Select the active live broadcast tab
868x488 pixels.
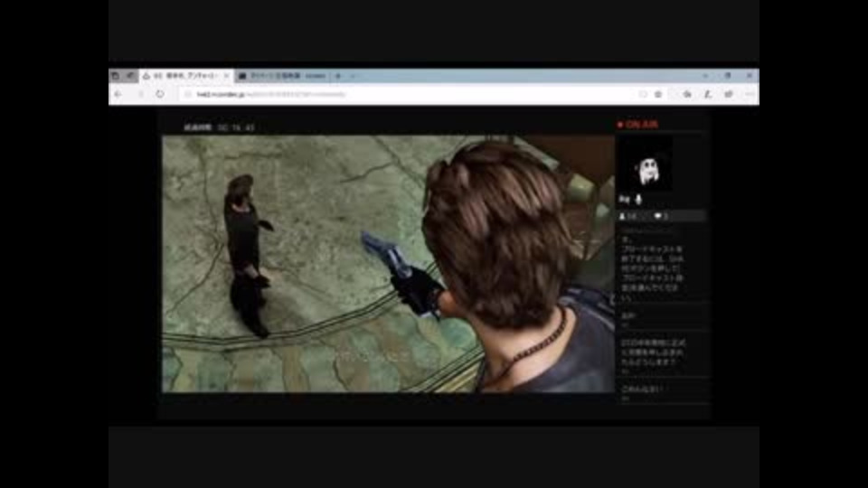186,76
